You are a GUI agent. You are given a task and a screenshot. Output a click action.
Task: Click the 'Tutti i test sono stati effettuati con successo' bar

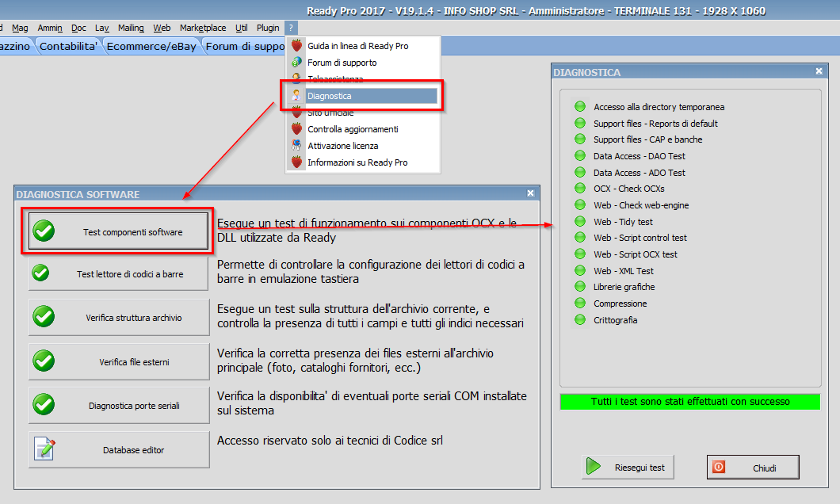click(x=690, y=401)
